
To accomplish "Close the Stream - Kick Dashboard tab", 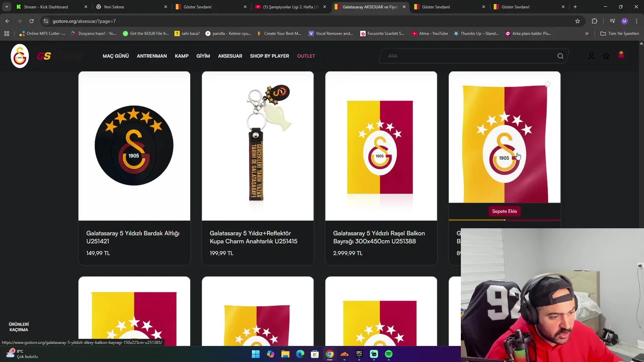I will tap(86, 7).
